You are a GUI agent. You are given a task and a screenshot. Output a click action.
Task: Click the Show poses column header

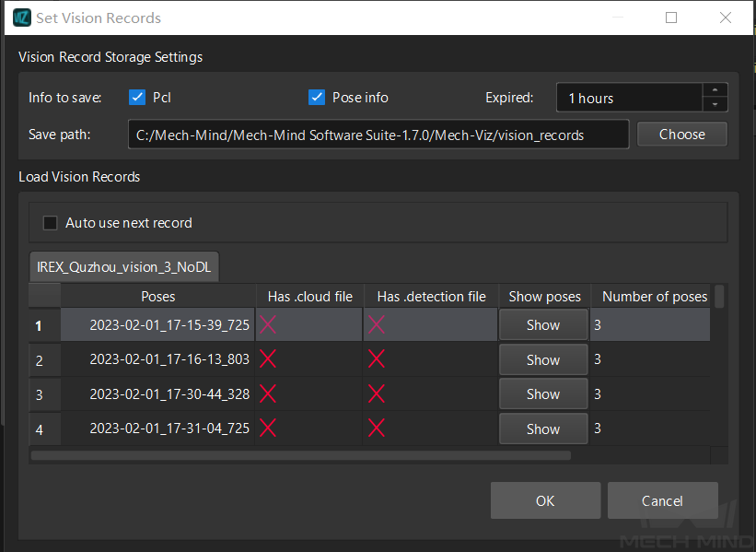[544, 296]
